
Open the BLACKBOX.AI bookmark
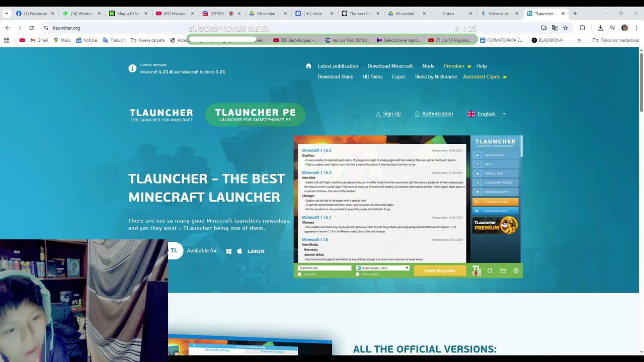pos(547,40)
